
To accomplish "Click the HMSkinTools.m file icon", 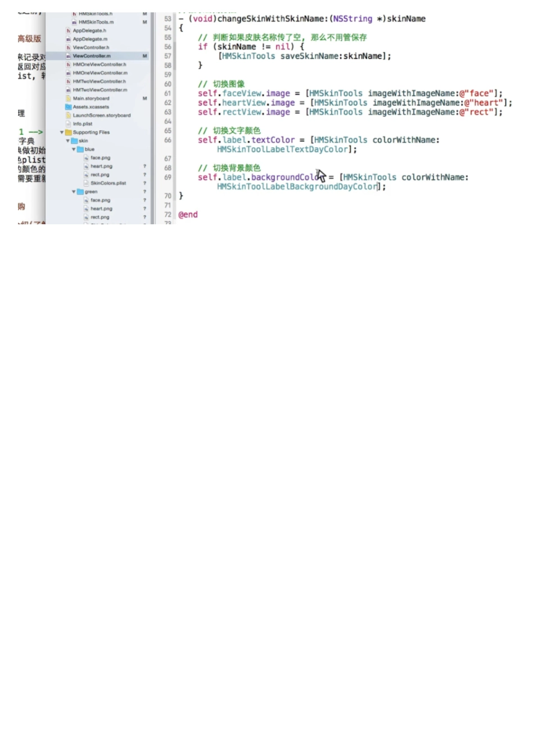I will [x=74, y=22].
